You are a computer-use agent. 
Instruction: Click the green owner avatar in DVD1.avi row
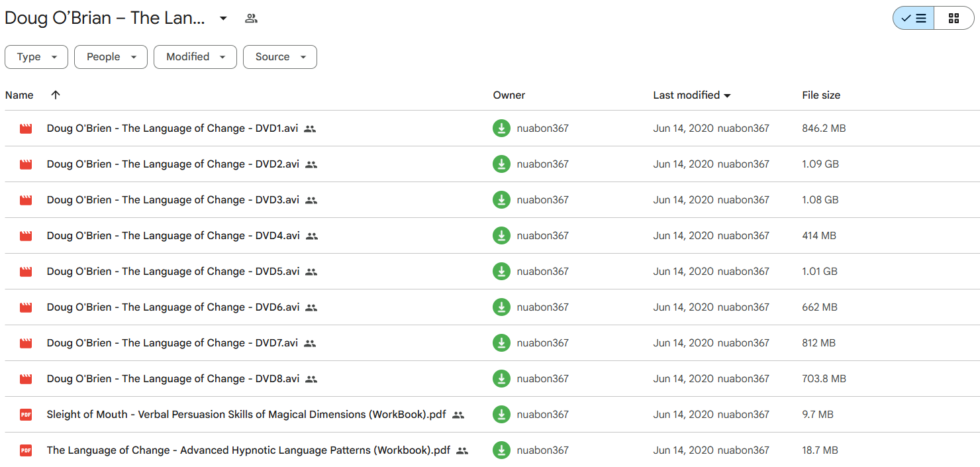501,129
